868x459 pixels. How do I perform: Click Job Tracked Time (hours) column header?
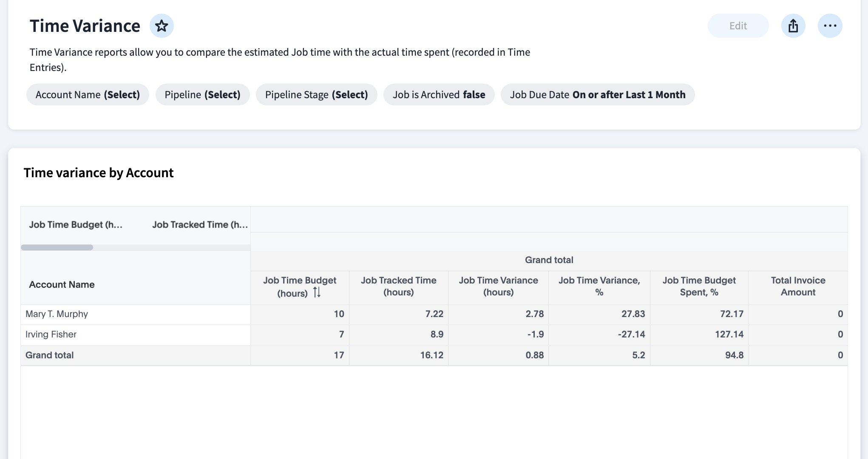point(398,286)
